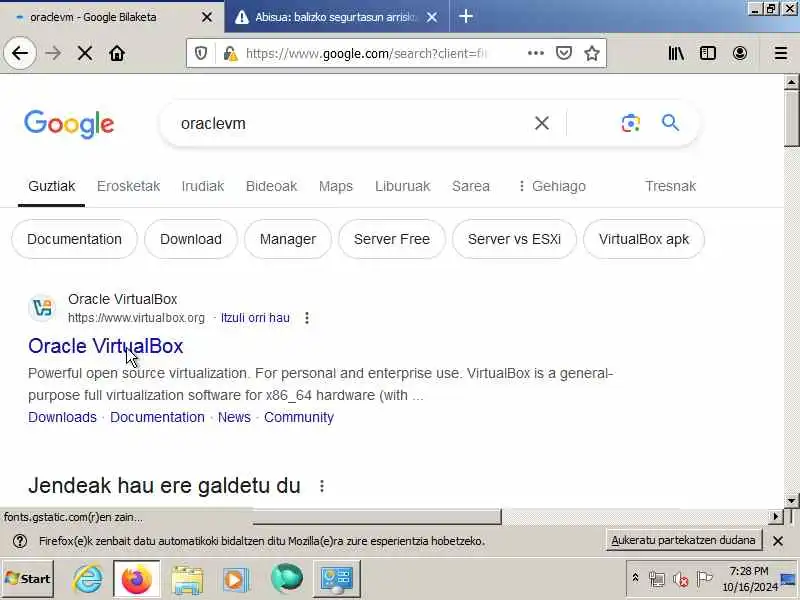800x600 pixels.
Task: Open the News sitelink
Action: 234,417
